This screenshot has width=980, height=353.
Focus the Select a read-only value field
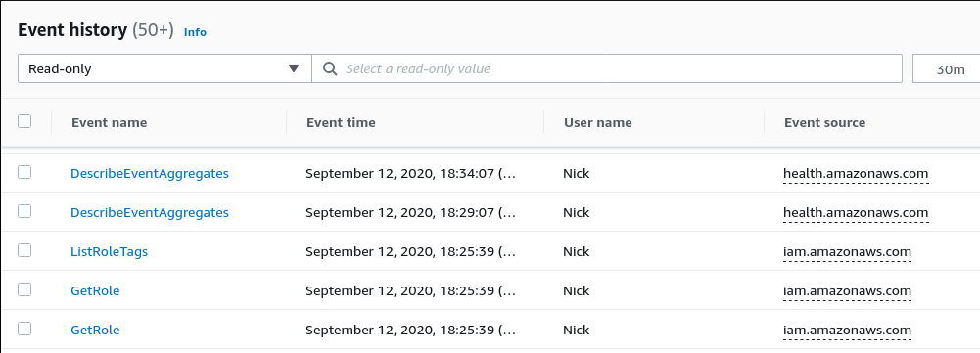[x=606, y=68]
